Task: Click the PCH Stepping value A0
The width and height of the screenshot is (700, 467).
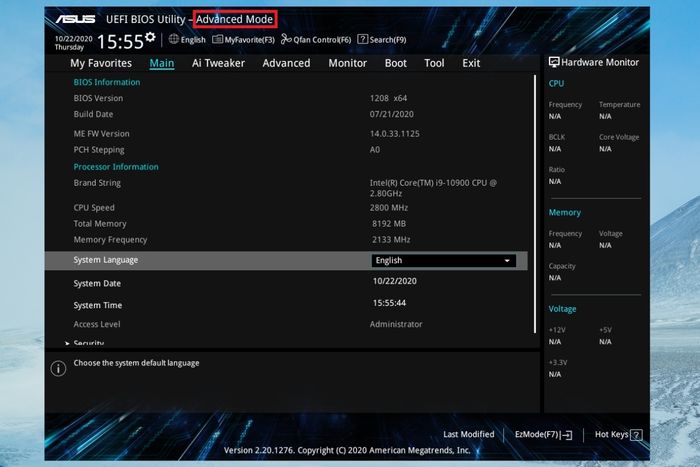Action: [x=375, y=150]
